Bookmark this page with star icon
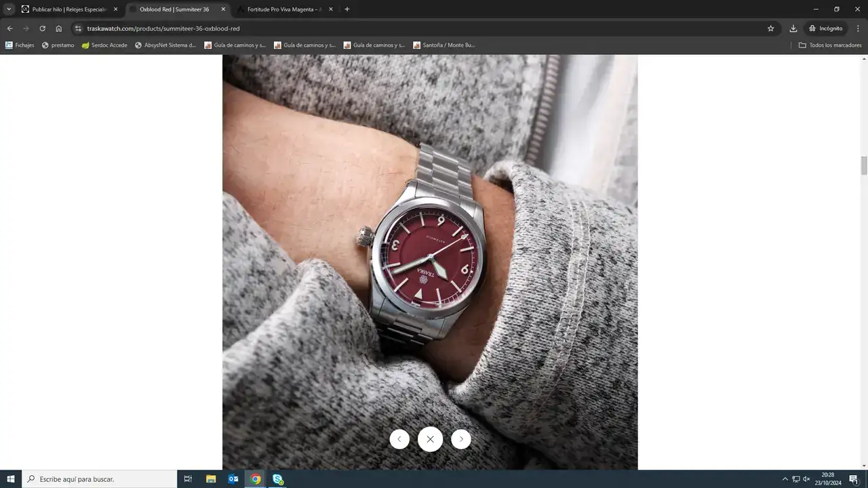 pyautogui.click(x=770, y=28)
